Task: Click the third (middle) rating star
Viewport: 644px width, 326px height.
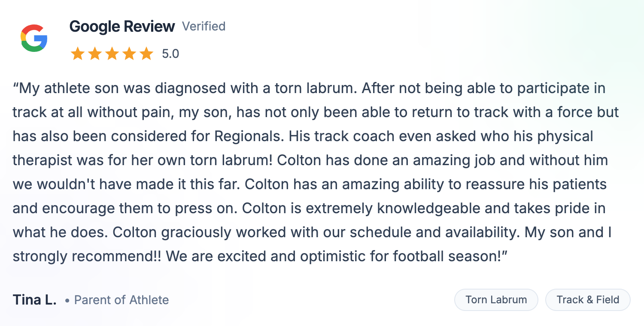Action: (x=112, y=54)
